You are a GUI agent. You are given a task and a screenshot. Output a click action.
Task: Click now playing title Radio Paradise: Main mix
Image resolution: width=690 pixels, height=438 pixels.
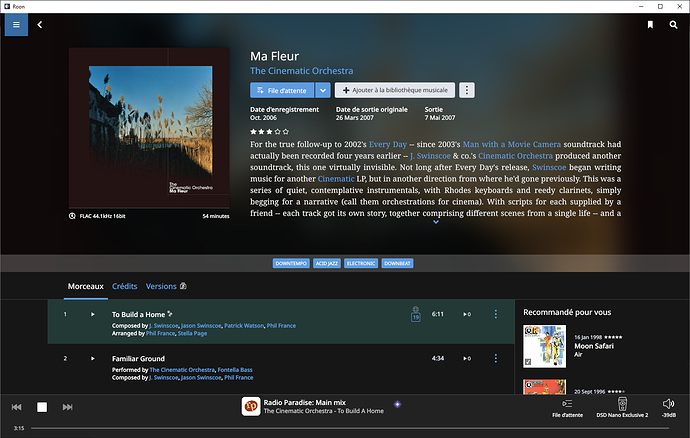click(305, 402)
